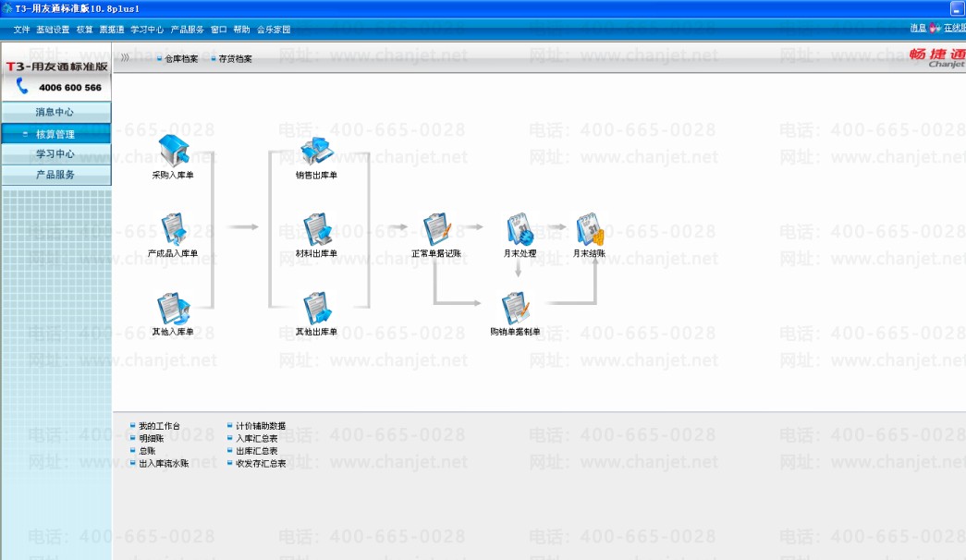Open 购销单据制单 voucher creation icon
This screenshot has height=560, width=966.
tap(515, 308)
